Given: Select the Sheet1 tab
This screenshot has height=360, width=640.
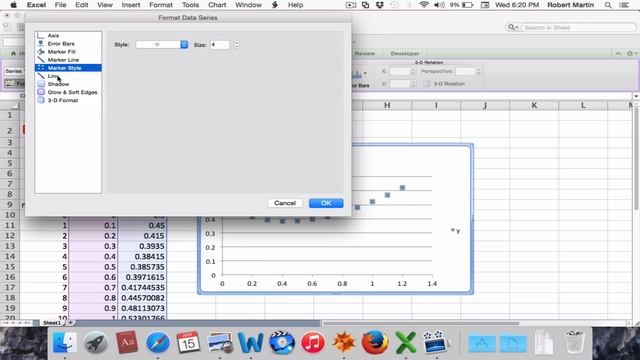Looking at the screenshot, I should [x=51, y=323].
